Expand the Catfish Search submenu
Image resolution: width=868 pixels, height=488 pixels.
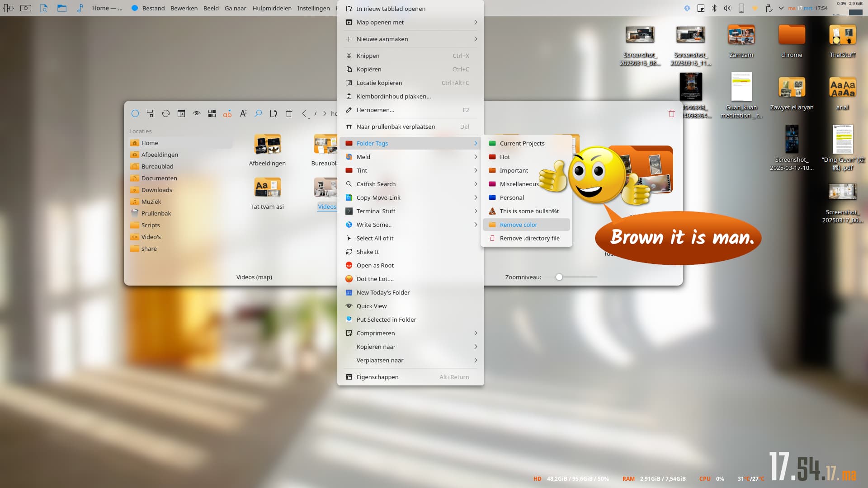point(410,184)
